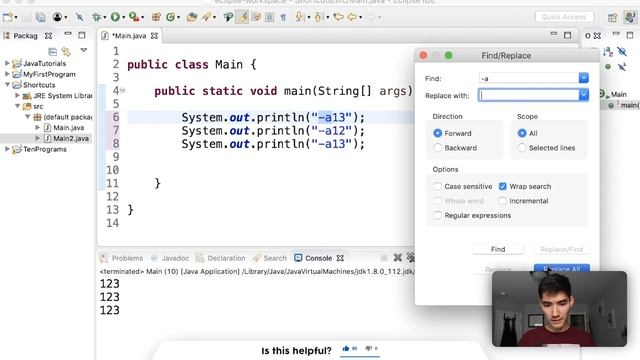
Task: Click the New Java Class green icon
Action: tap(171, 17)
